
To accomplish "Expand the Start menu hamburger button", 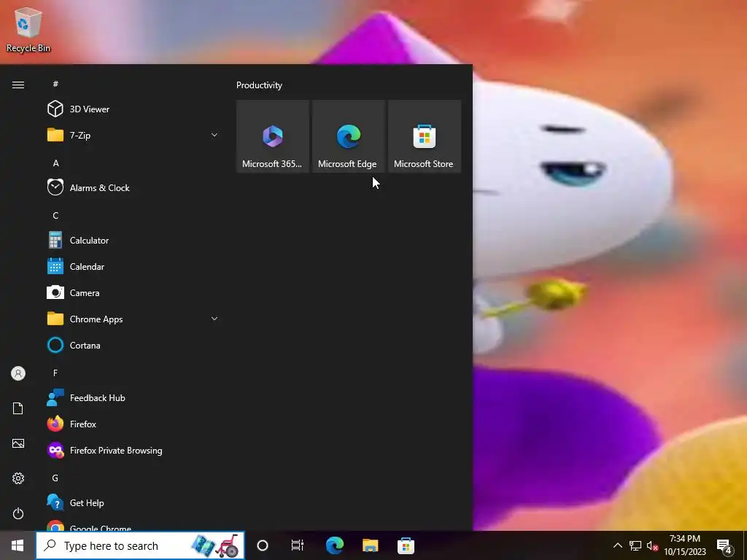I will 18,85.
